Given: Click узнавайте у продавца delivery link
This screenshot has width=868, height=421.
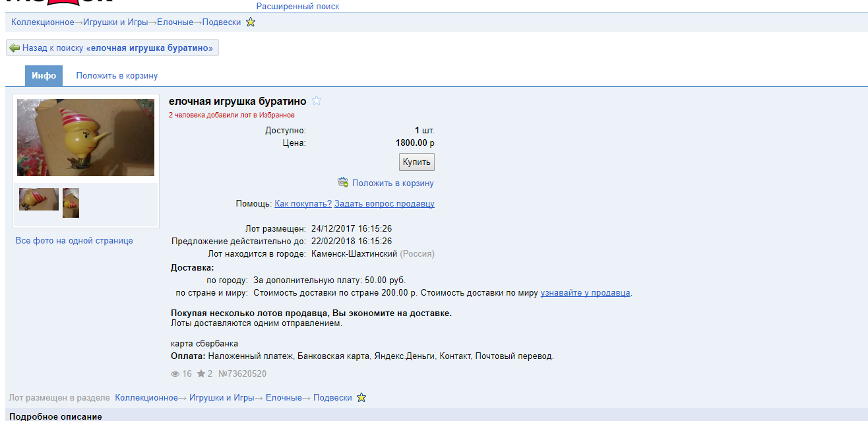Looking at the screenshot, I should coord(586,292).
